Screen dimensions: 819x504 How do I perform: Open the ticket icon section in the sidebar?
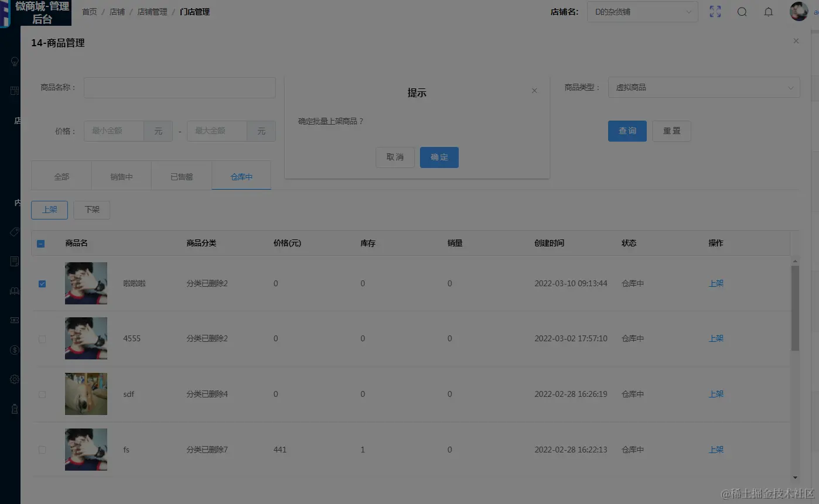(x=15, y=320)
